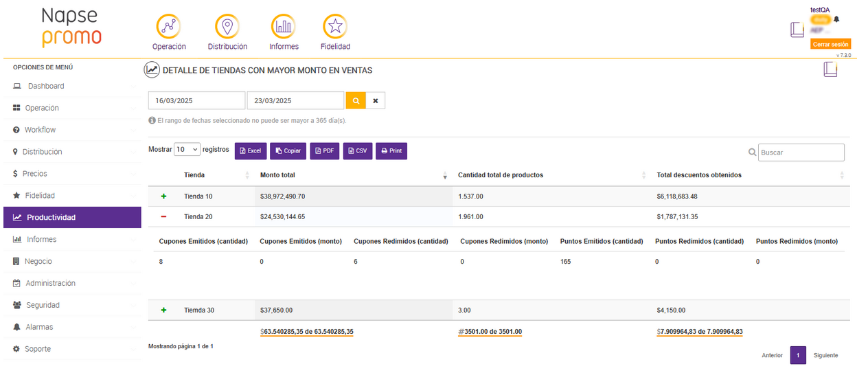868x373 pixels.
Task: Click the Cerrar sesión button
Action: point(830,44)
